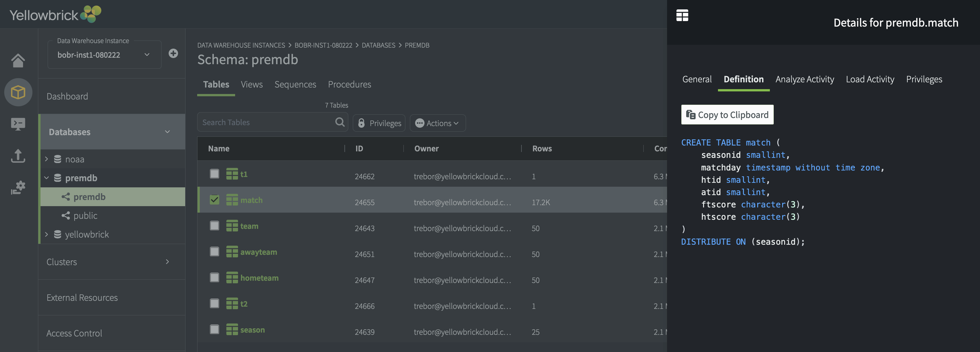980x352 pixels.
Task: Open the Data Warehouse Instance dropdown
Action: [x=104, y=55]
